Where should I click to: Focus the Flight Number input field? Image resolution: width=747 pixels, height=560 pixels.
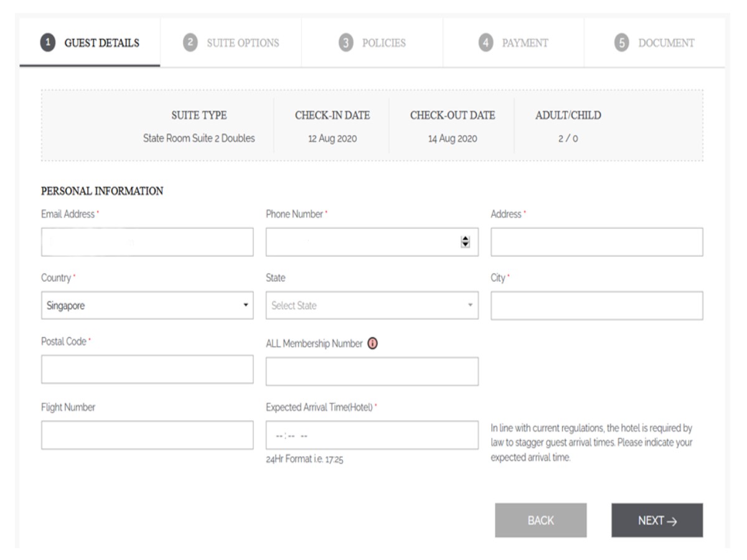148,435
